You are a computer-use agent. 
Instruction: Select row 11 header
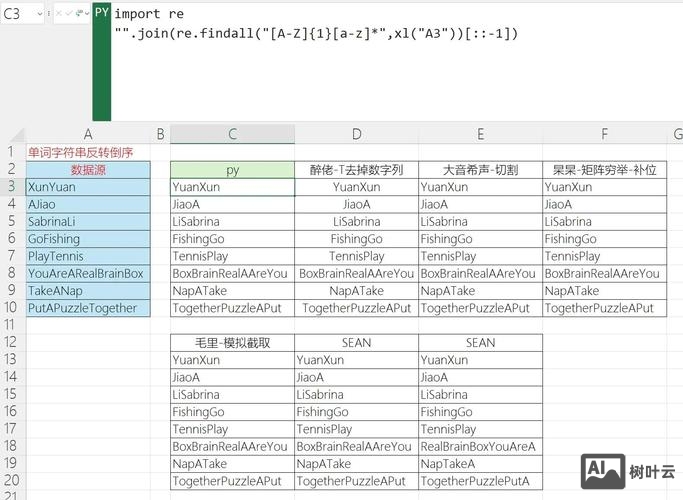coord(12,325)
